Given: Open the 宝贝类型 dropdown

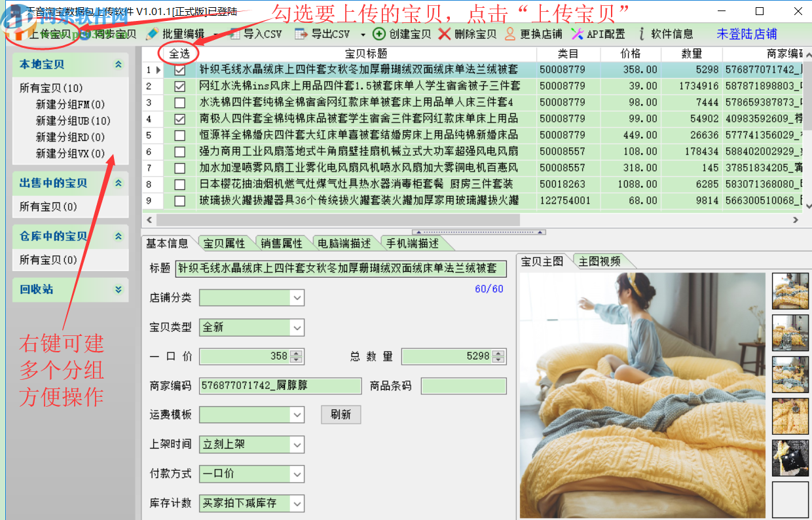Looking at the screenshot, I should [297, 327].
